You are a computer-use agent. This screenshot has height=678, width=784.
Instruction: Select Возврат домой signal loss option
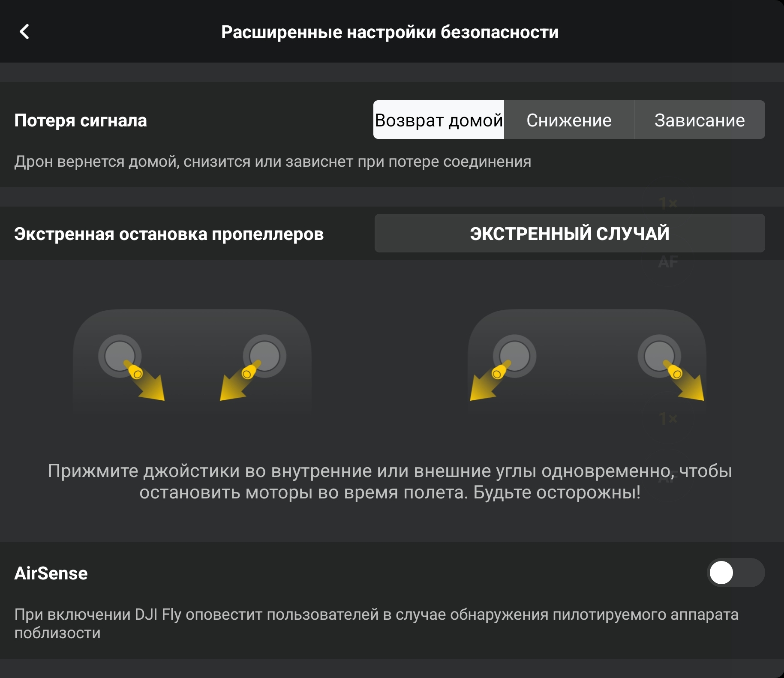point(439,120)
